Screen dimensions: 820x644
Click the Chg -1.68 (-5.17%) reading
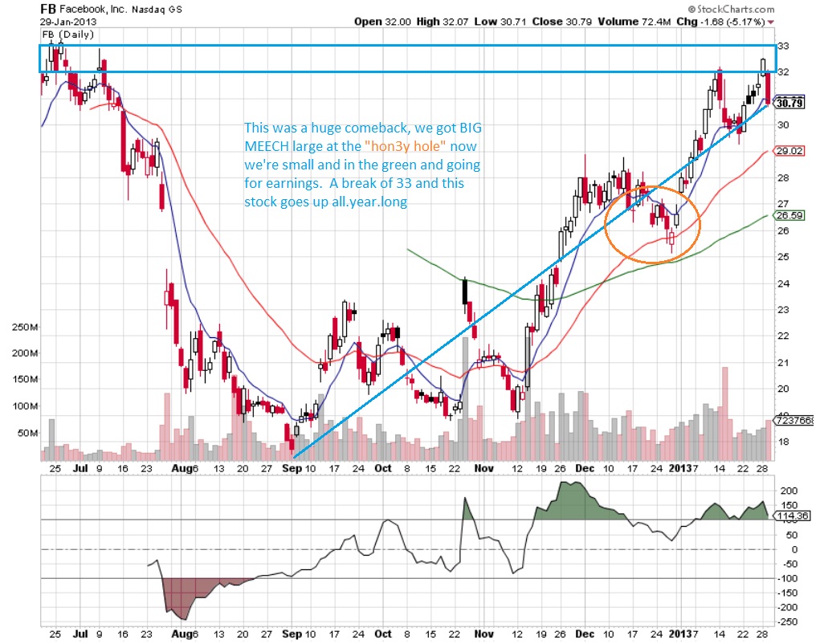coord(720,22)
